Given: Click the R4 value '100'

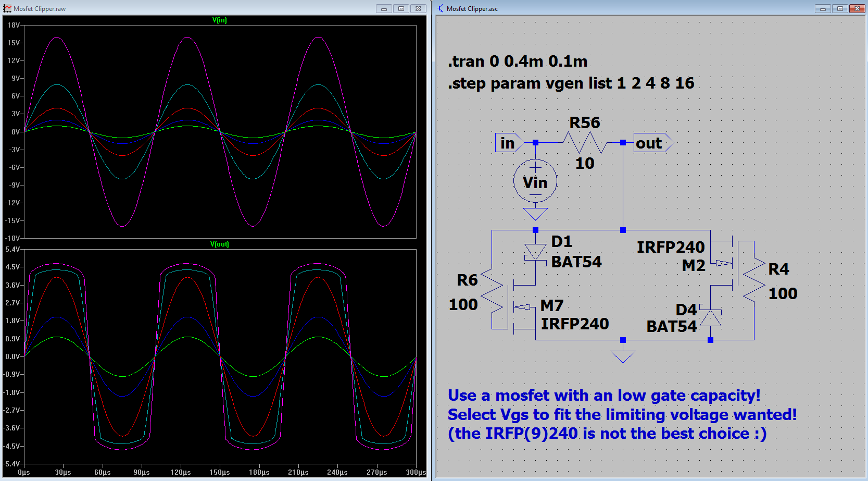Looking at the screenshot, I should (x=783, y=293).
